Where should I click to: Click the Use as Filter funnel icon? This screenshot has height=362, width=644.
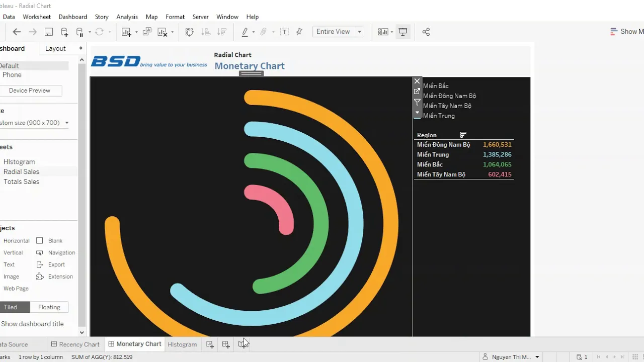417,102
